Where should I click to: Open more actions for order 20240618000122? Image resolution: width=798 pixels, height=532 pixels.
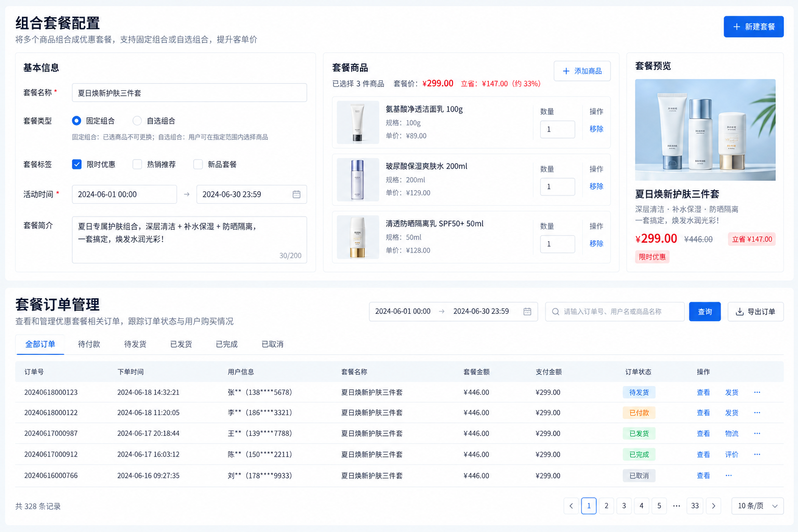(757, 413)
